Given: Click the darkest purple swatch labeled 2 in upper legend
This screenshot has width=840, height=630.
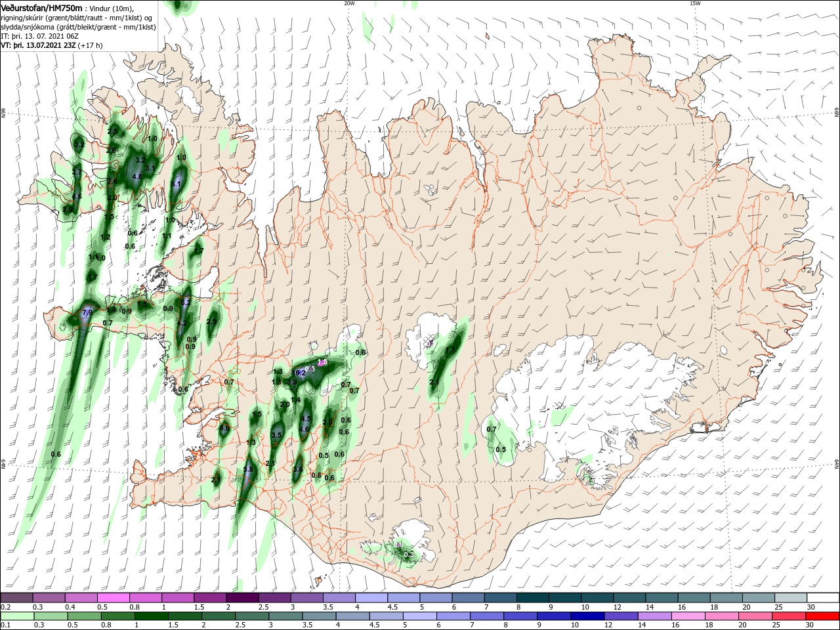Looking at the screenshot, I should [241, 597].
